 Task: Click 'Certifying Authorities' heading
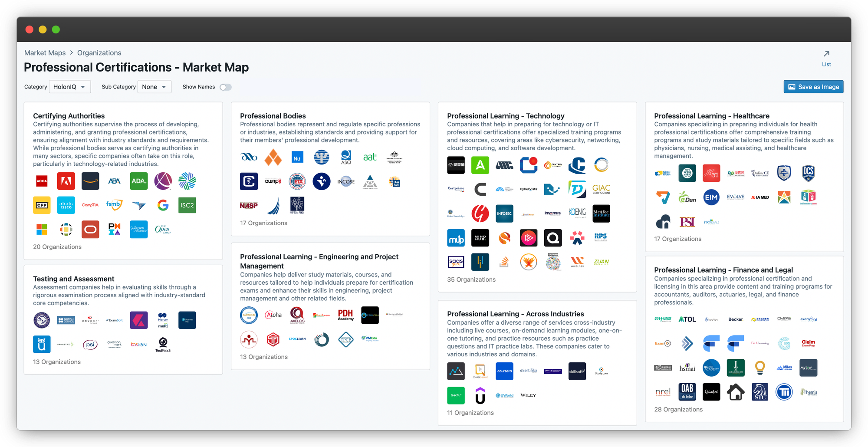coord(69,116)
